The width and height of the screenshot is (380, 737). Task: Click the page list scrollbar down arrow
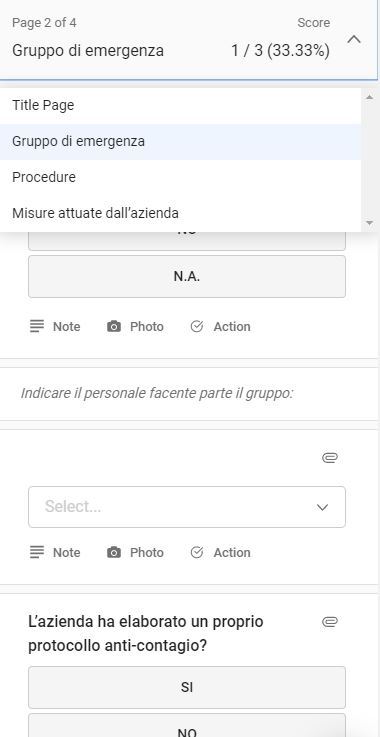coord(369,223)
